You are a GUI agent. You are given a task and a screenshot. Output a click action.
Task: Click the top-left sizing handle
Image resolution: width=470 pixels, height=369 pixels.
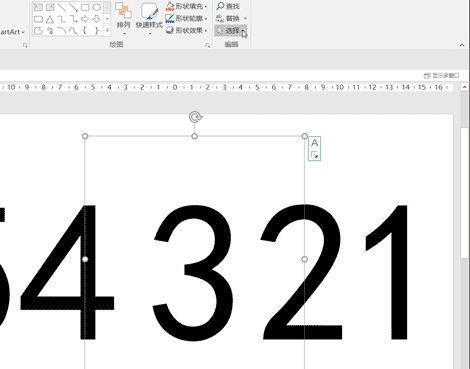pyautogui.click(x=85, y=136)
